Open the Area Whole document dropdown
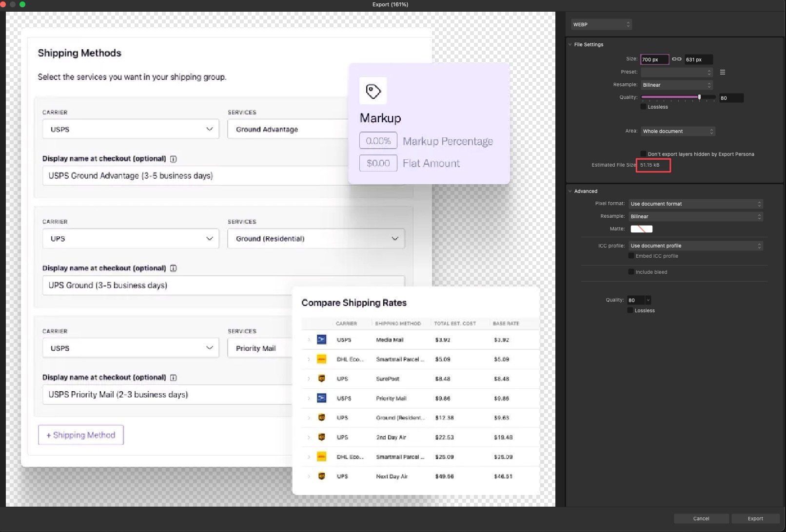Image resolution: width=786 pixels, height=532 pixels. click(x=678, y=131)
